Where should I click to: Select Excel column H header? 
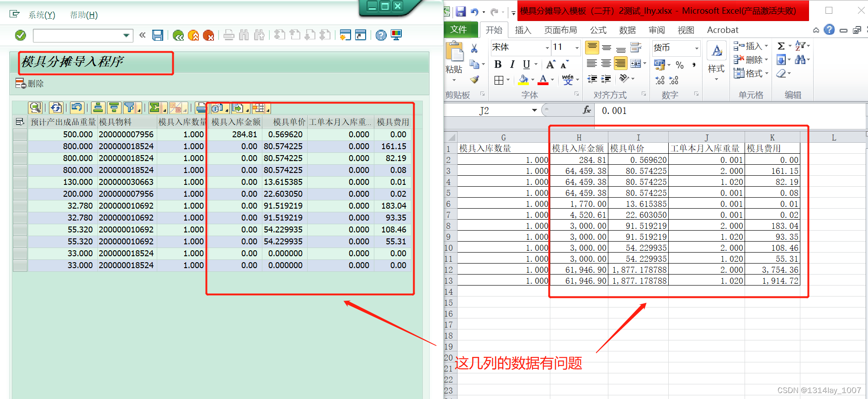(579, 137)
